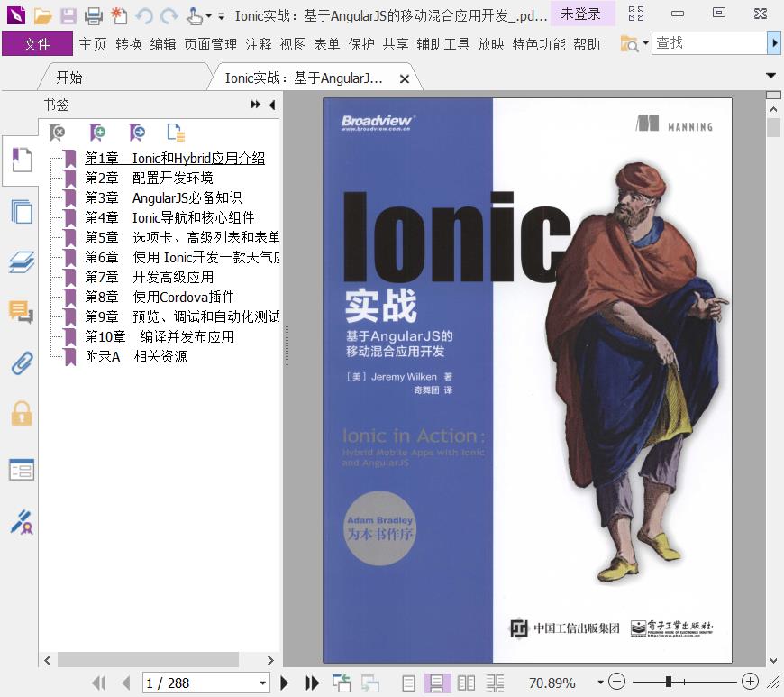Open bookmark 第1章 Ionic和Hybrid应用介绍
The height and width of the screenshot is (697, 784).
(x=175, y=159)
